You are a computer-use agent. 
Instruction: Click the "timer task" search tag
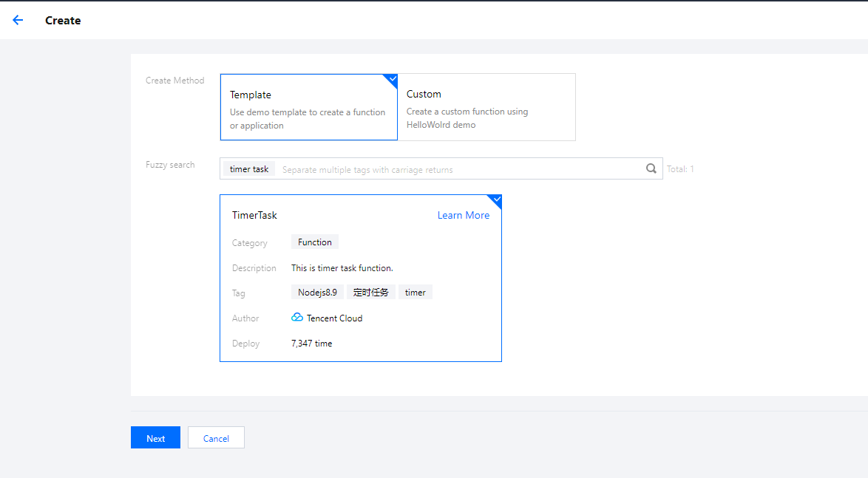pyautogui.click(x=249, y=169)
